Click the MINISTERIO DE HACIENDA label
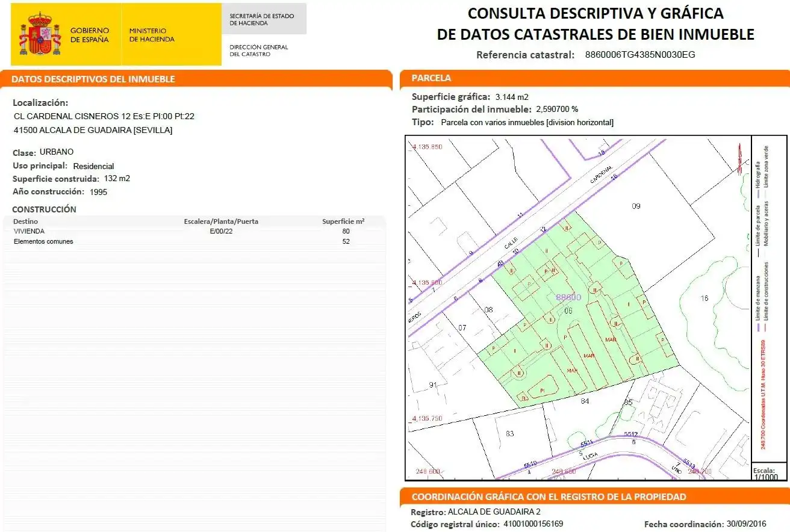This screenshot has height=532, width=790. [152, 35]
